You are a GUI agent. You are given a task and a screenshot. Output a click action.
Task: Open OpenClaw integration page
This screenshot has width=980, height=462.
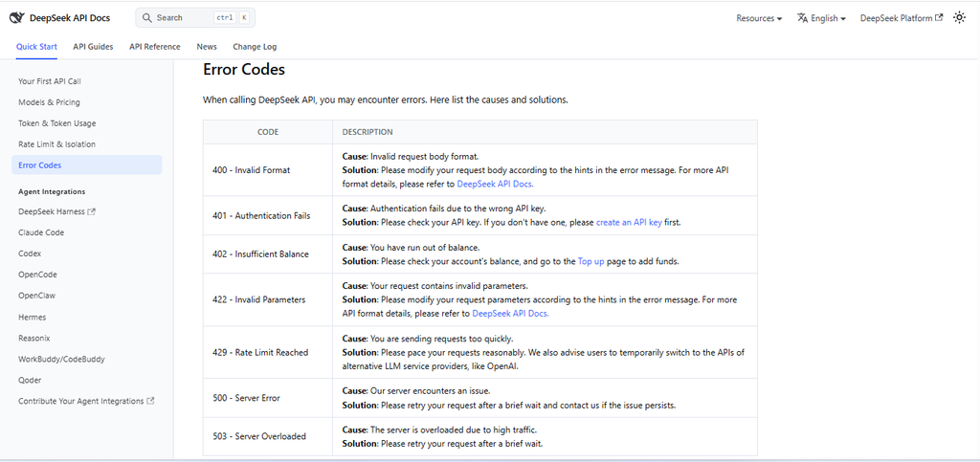pos(37,296)
